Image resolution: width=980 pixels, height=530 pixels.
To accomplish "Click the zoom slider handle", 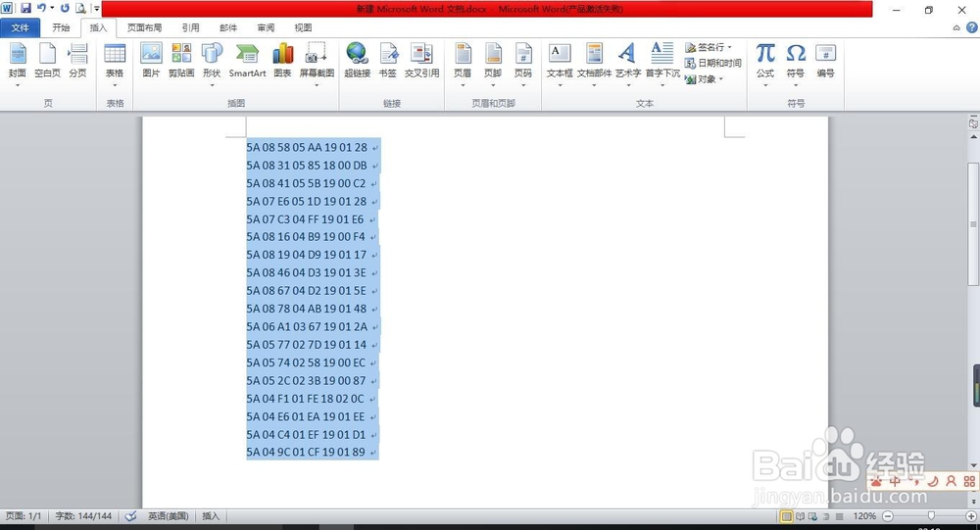I will point(931,516).
